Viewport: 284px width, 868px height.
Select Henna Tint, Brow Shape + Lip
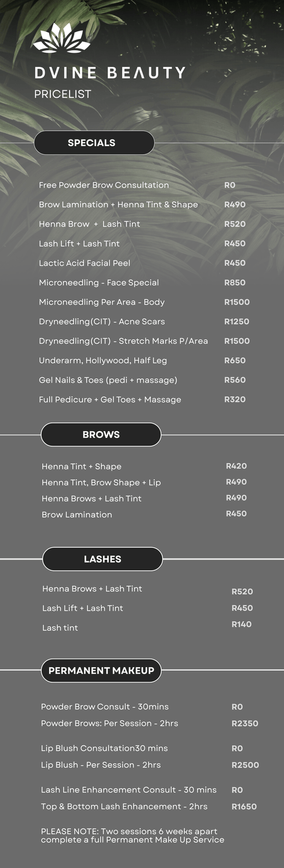(101, 483)
